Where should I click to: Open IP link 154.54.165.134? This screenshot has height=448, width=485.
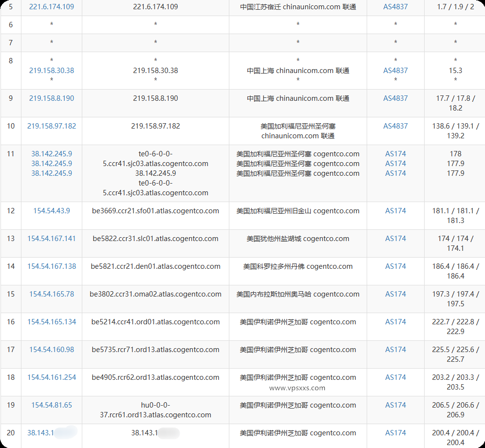click(51, 322)
